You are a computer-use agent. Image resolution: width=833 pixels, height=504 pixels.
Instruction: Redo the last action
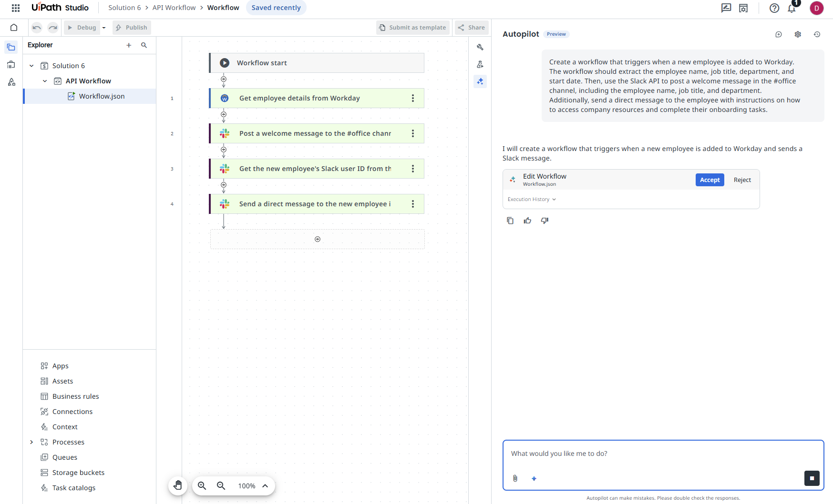pyautogui.click(x=53, y=28)
